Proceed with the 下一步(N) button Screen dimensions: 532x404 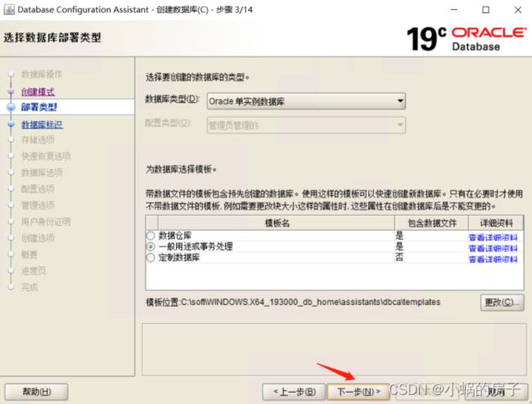tap(358, 392)
